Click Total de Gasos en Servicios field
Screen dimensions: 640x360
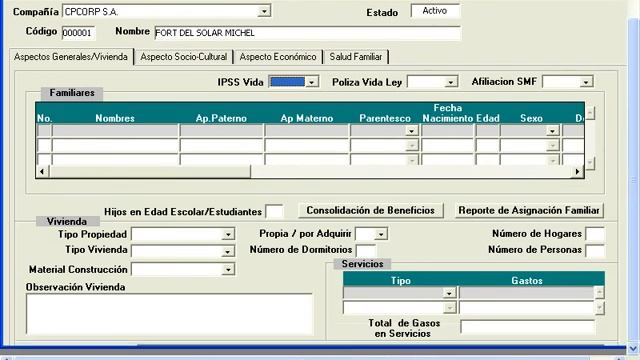[x=528, y=327]
